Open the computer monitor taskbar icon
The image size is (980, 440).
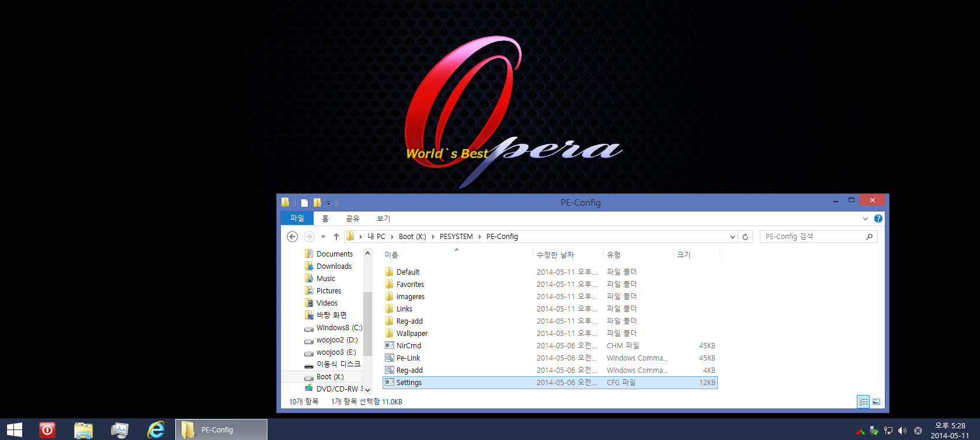120,430
